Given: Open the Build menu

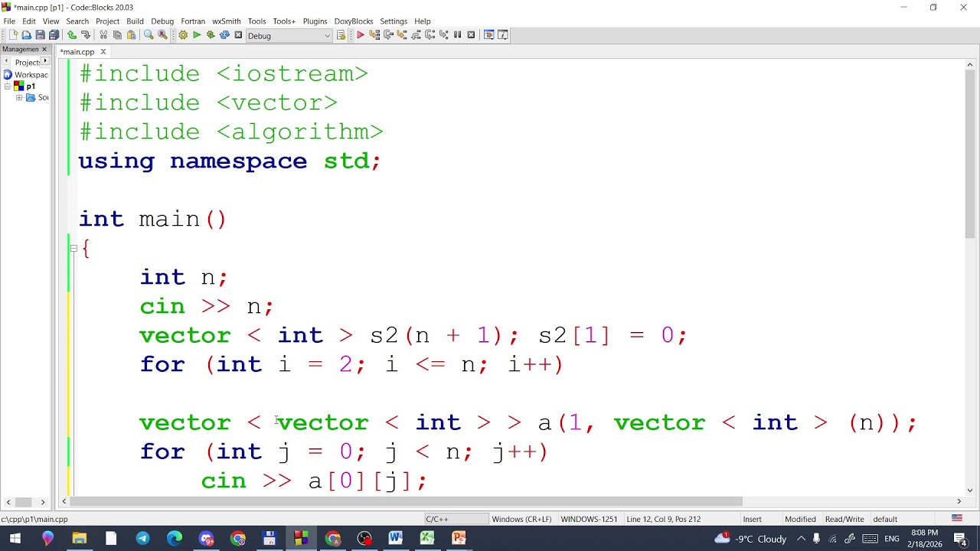Looking at the screenshot, I should [x=135, y=21].
